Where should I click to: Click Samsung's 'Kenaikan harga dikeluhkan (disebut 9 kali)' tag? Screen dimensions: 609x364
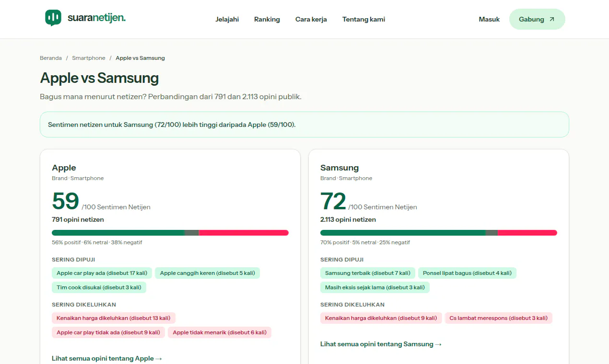[381, 318]
